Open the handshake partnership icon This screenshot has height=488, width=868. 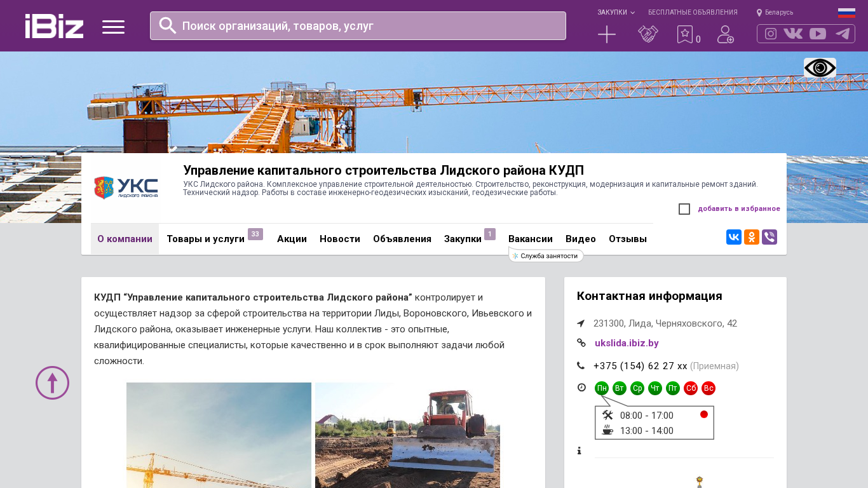tap(648, 34)
